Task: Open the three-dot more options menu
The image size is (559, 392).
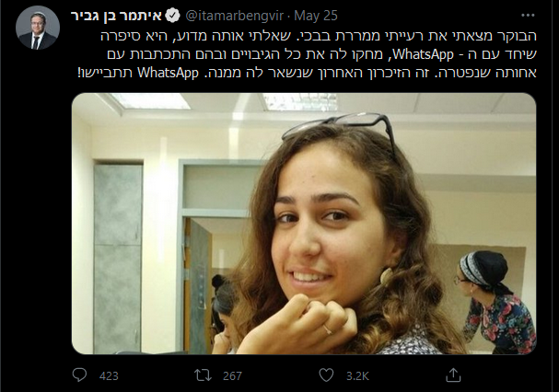Action: [x=528, y=16]
